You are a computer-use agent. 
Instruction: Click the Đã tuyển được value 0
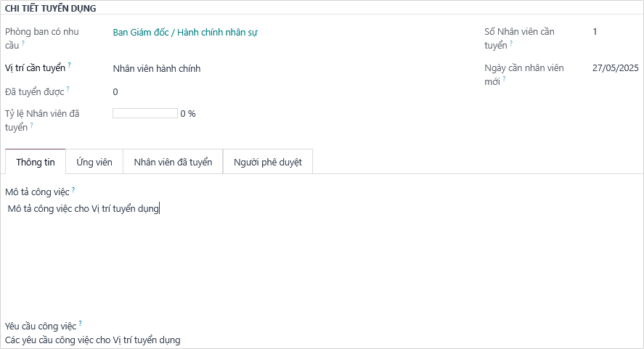(x=115, y=92)
